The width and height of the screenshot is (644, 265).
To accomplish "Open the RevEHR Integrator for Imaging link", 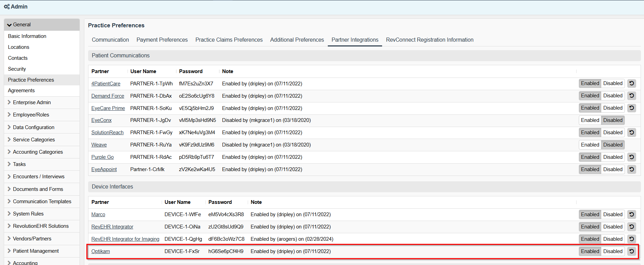I will 125,239.
